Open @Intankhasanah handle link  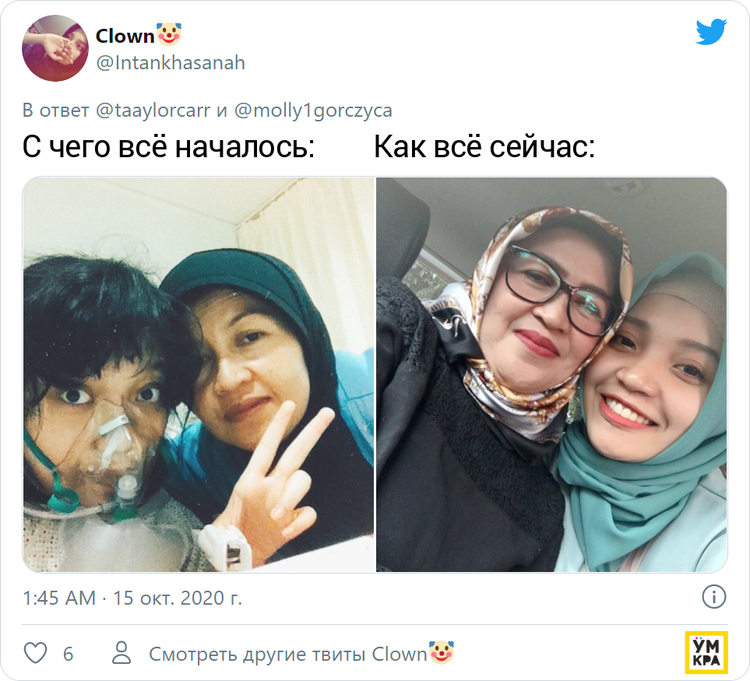(x=170, y=63)
